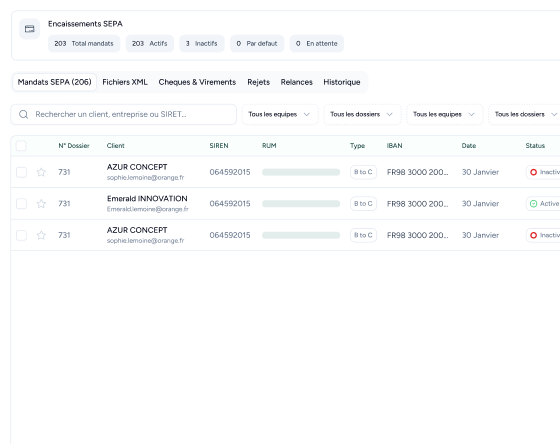Screen dimensions: 560x444
Task: Click red circle icon in top AZUR CONCEPT row
Action: (534, 172)
